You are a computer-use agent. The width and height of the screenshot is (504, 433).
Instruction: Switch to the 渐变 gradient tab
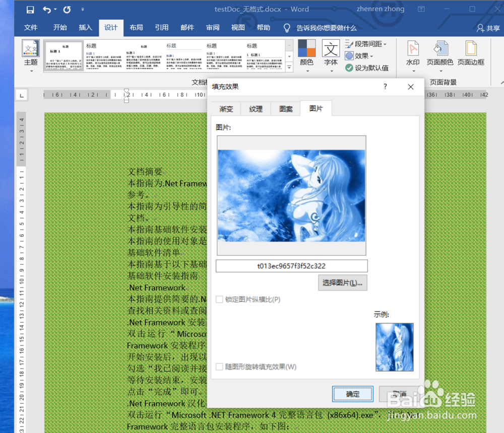pyautogui.click(x=226, y=109)
